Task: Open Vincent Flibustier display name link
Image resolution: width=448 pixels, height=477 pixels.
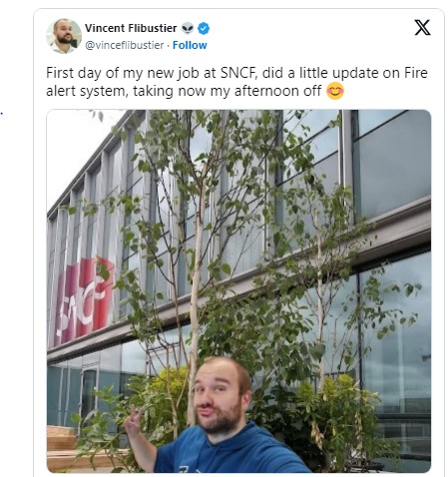Action: (x=131, y=28)
